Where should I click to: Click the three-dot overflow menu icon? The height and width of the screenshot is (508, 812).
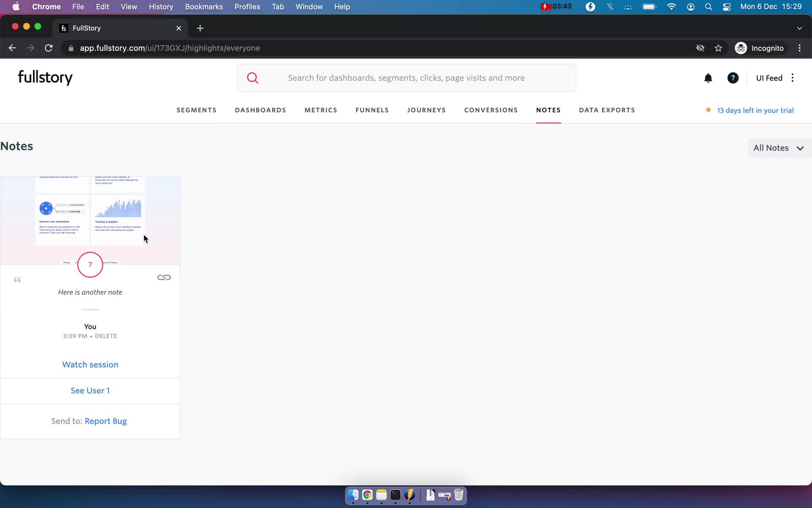click(x=793, y=77)
